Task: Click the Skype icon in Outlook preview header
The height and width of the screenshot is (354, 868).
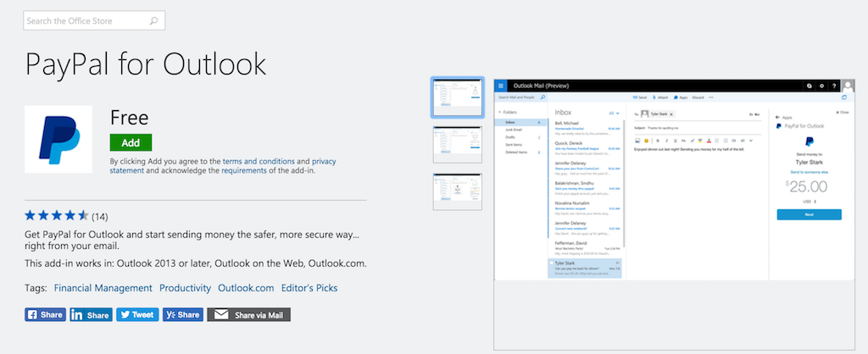Action: coord(810,86)
